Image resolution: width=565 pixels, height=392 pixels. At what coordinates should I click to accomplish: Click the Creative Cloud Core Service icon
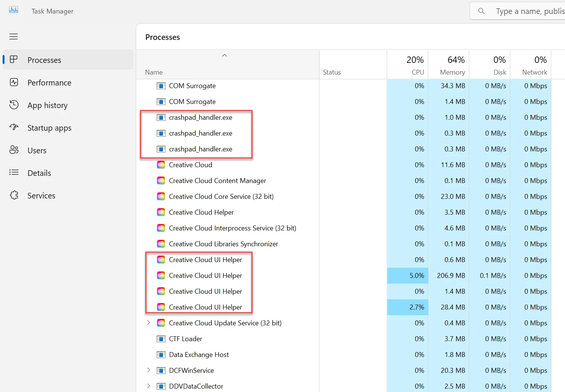(x=161, y=197)
